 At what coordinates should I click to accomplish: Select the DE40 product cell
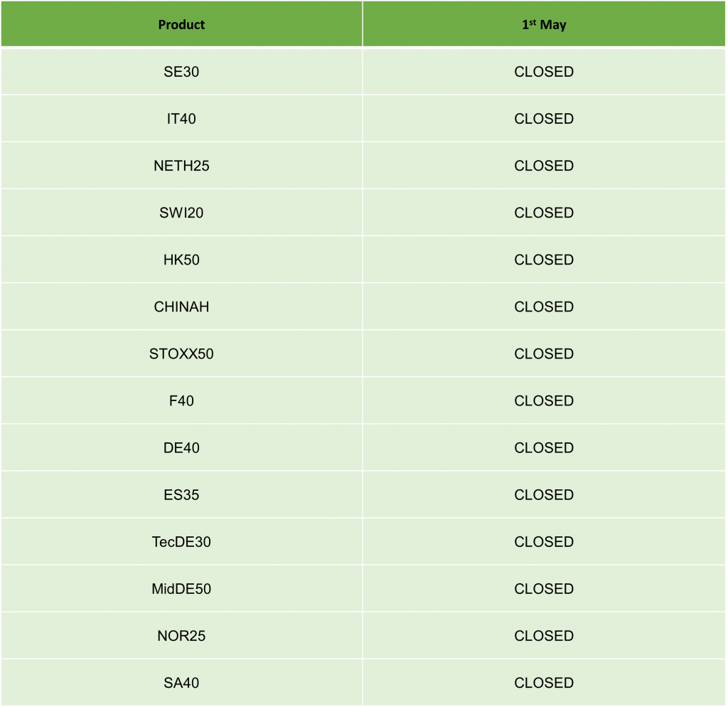pos(181,447)
